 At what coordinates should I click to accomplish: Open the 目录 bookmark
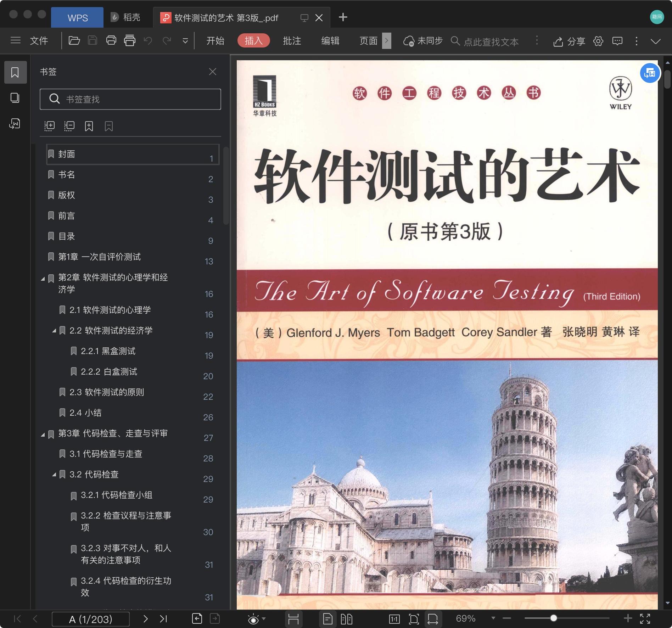point(133,236)
